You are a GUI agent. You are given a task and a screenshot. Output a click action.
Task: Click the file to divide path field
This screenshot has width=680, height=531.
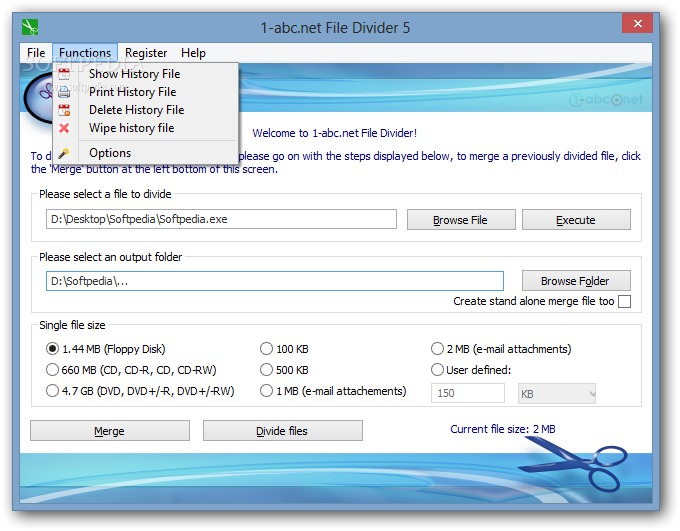click(221, 219)
